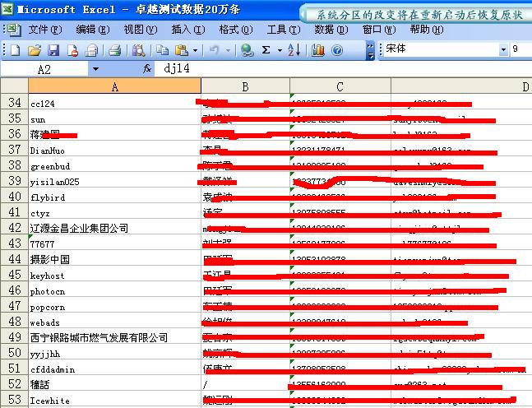Screen dimensions: 532x408
Task: Click the formula bar containing dj14
Action: pos(329,69)
